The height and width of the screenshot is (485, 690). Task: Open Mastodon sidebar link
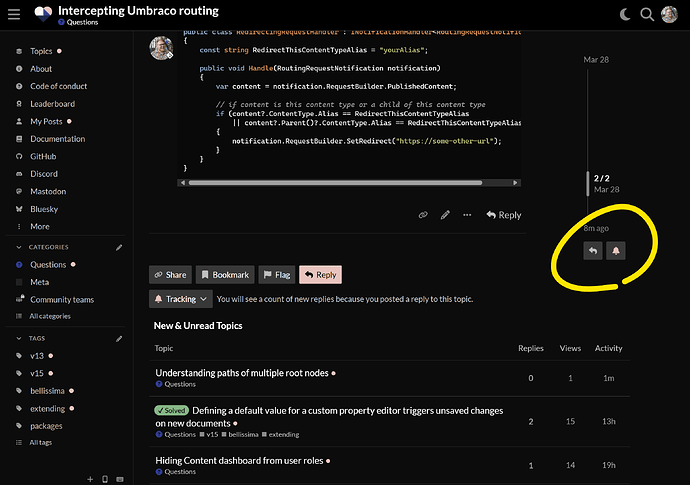click(x=48, y=191)
